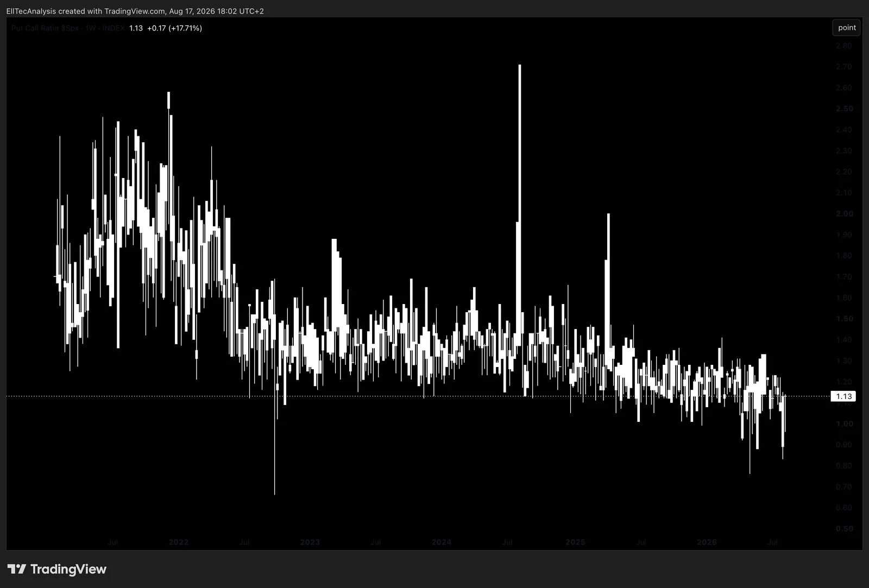The image size is (869, 588).
Task: Click the "2025" time axis label
Action: click(576, 542)
